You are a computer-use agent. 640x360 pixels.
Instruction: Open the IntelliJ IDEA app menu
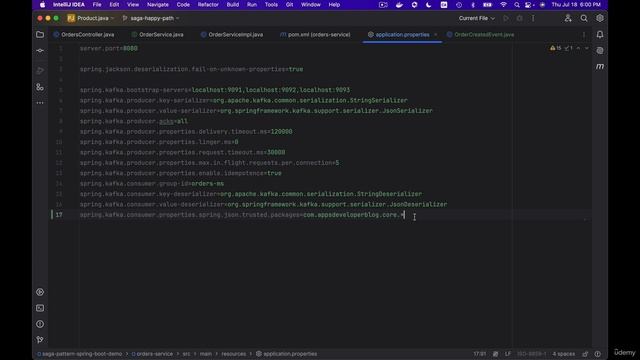[x=69, y=5]
